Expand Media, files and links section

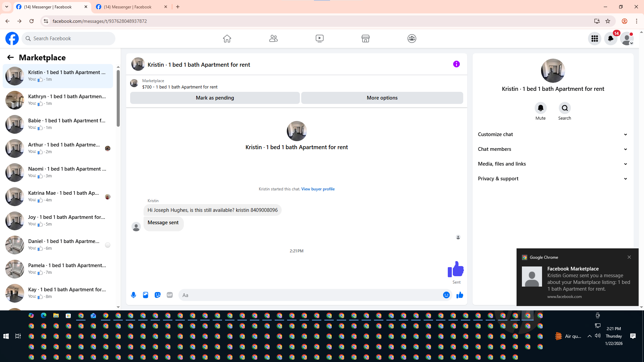[x=553, y=164]
